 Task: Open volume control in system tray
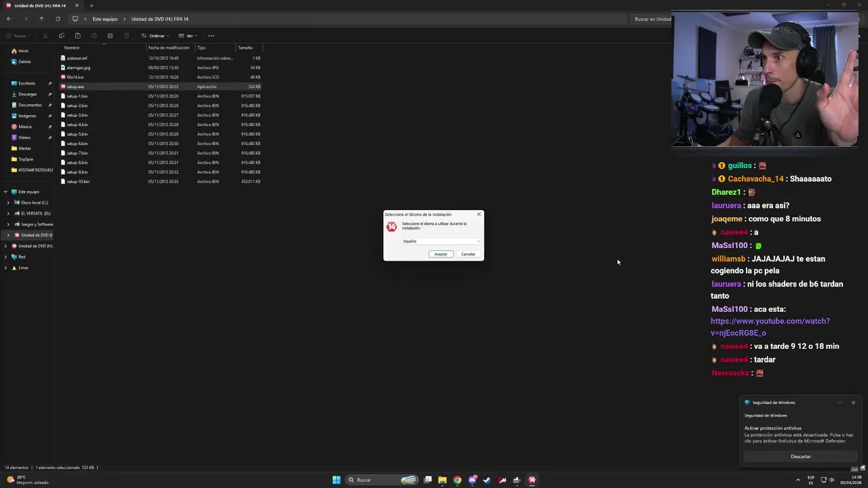point(832,480)
